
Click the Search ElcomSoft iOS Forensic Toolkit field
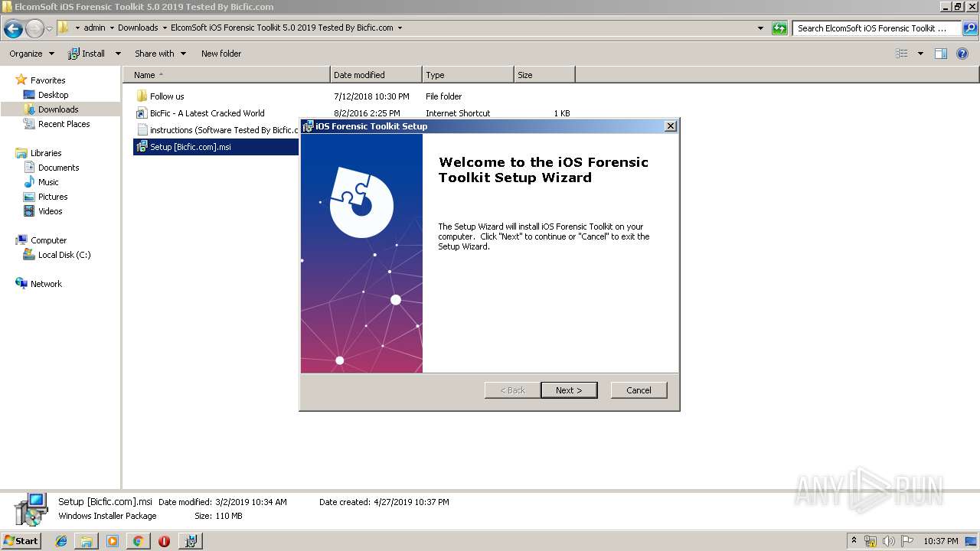point(877,28)
